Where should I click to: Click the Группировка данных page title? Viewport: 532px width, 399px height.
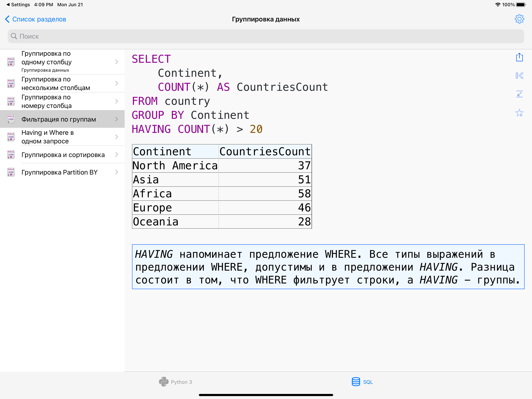point(266,19)
